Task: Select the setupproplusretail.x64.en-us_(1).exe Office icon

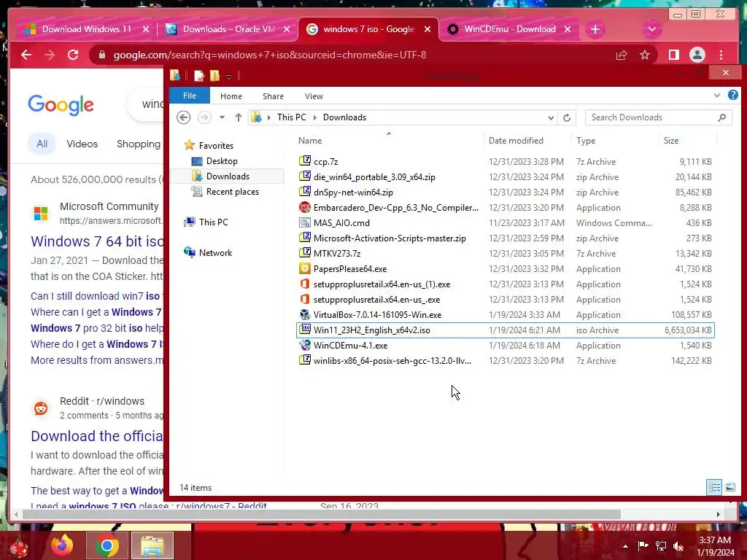Action: pyautogui.click(x=305, y=284)
